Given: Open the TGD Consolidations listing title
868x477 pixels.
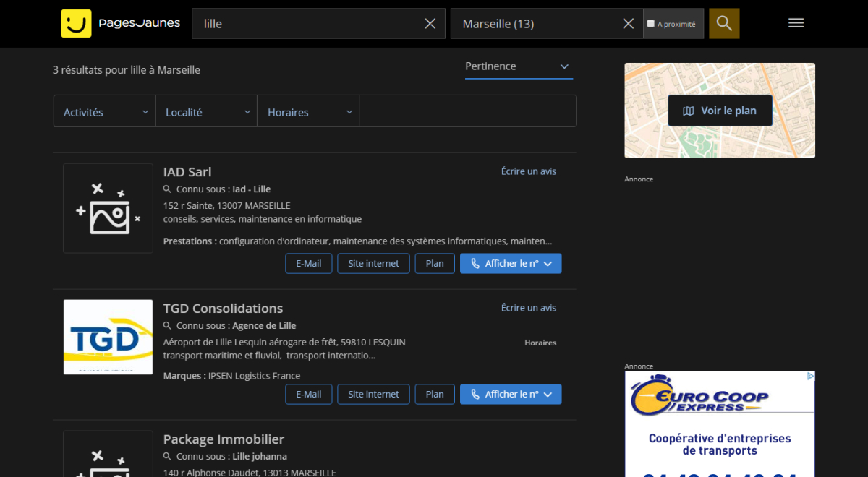Looking at the screenshot, I should click(223, 309).
